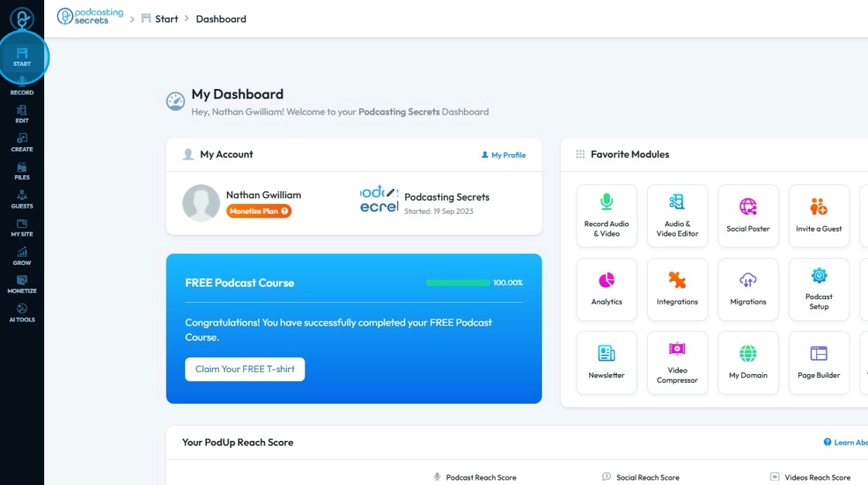Open the Invite a Guest module
This screenshot has height=485, width=868.
click(818, 216)
